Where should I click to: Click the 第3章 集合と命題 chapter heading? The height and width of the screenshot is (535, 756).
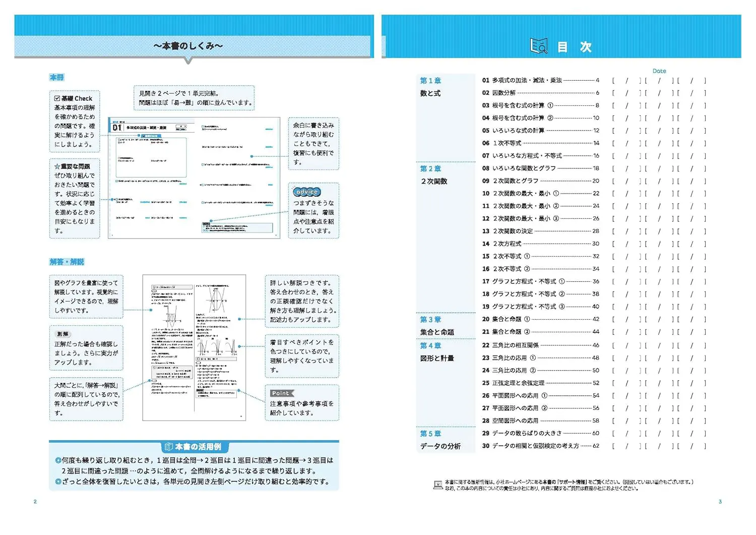(437, 326)
